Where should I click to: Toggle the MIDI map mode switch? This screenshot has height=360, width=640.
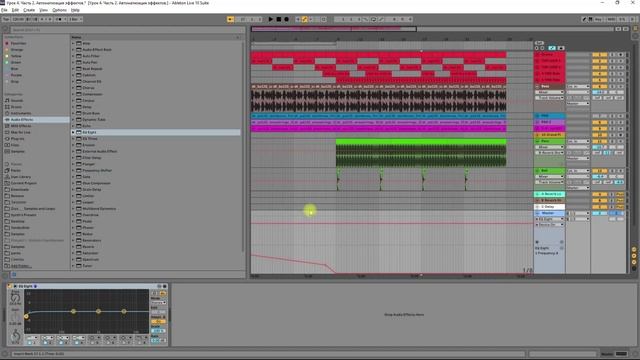tap(611, 19)
